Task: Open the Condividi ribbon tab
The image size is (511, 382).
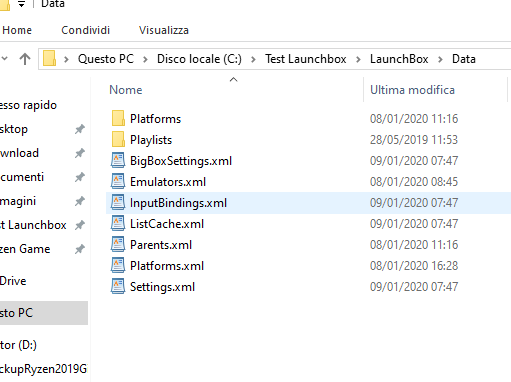Action: [x=86, y=30]
